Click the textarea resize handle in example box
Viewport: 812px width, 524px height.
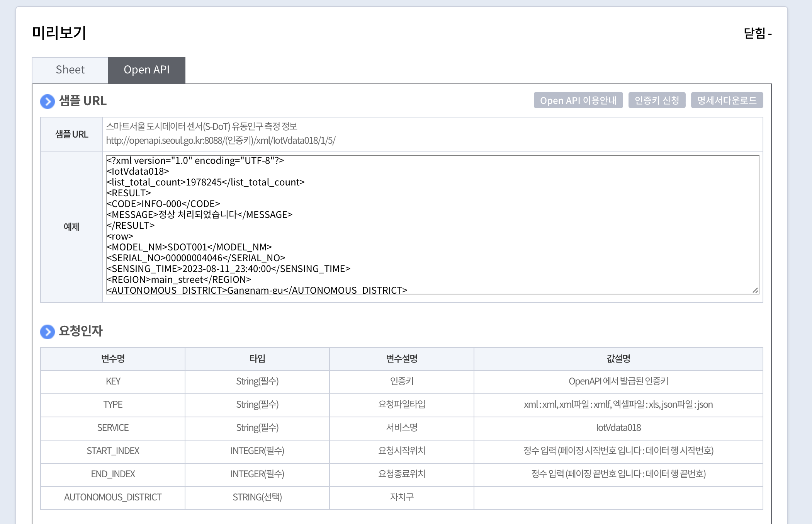pos(755,290)
